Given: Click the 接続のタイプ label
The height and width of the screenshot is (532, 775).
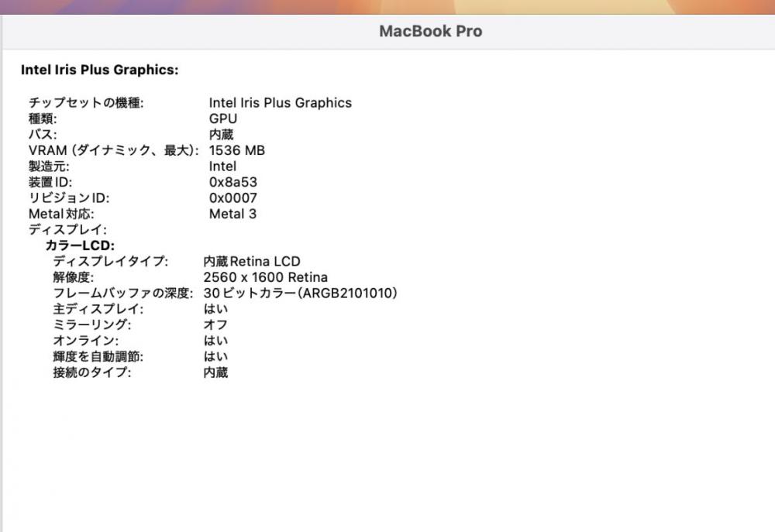Looking at the screenshot, I should 92,372.
